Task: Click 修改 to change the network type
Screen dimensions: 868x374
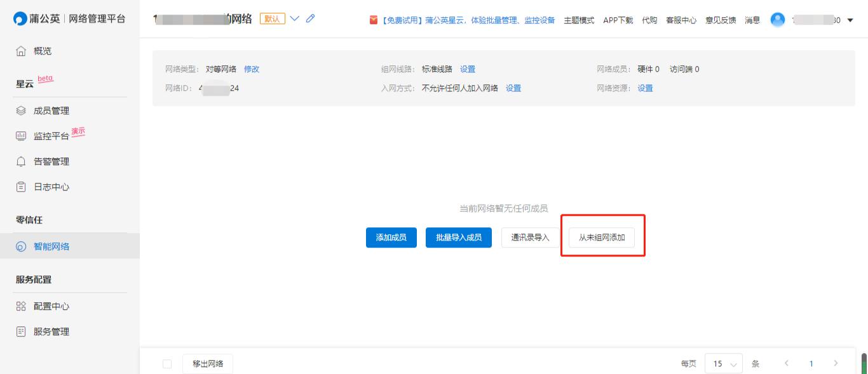Action: (x=252, y=69)
